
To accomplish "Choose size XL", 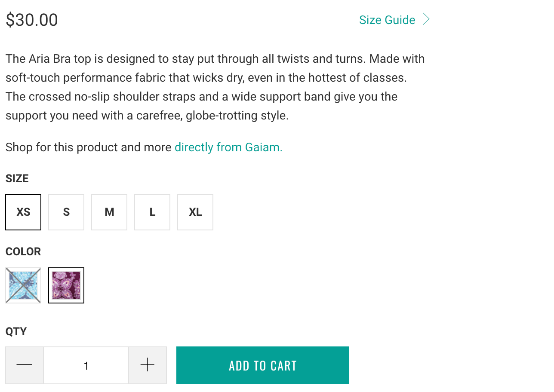I will 195,212.
